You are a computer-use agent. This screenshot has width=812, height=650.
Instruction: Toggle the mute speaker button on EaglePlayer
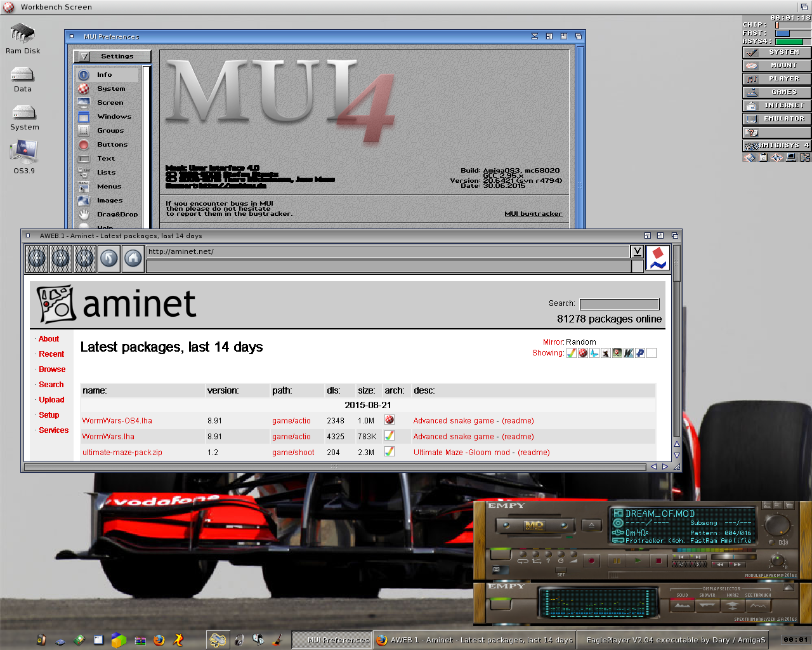tap(771, 542)
